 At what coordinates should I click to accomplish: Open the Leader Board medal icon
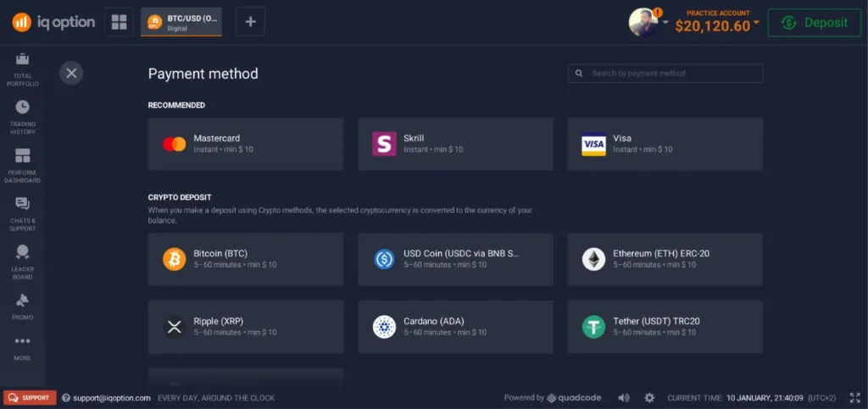click(22, 252)
